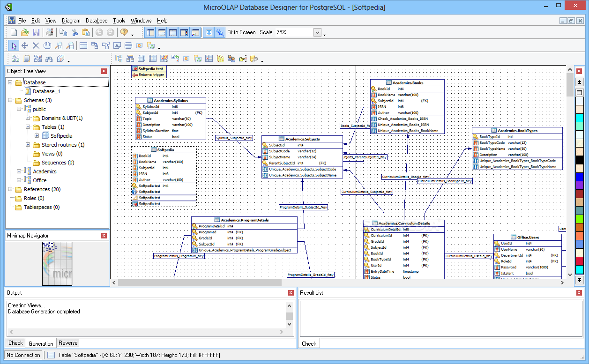Open the Scale percentage dropdown
Viewport: 589px width, 364px height.
317,32
